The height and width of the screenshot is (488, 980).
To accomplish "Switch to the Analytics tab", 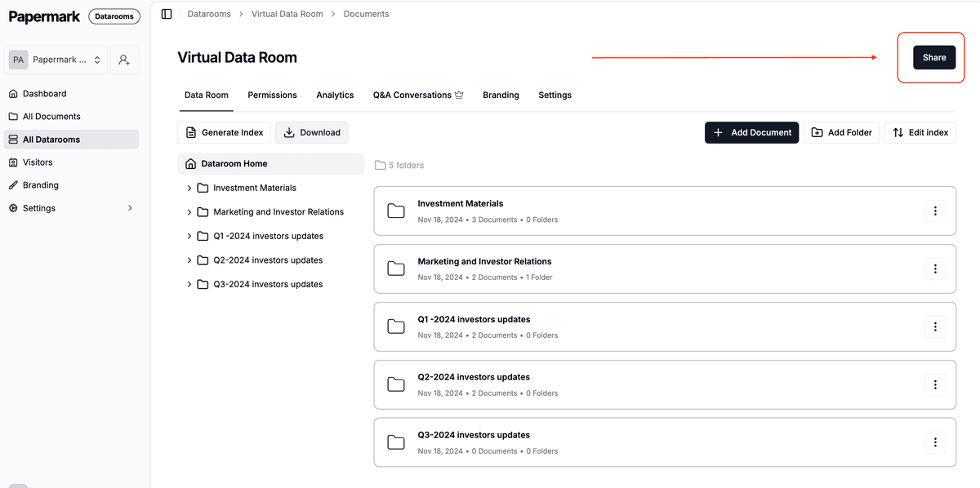I will (x=335, y=95).
